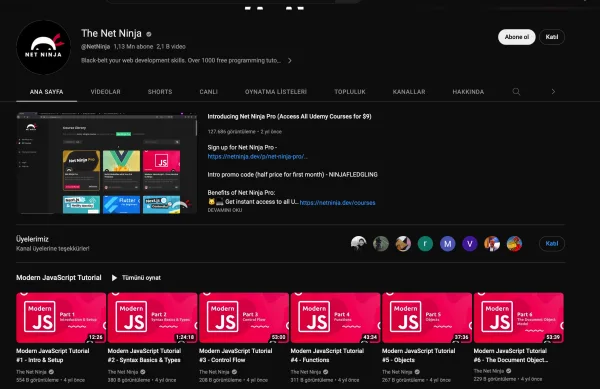Click The Net Ninja channel name under video #6
Image resolution: width=600 pixels, height=389 pixels.
[x=489, y=371]
